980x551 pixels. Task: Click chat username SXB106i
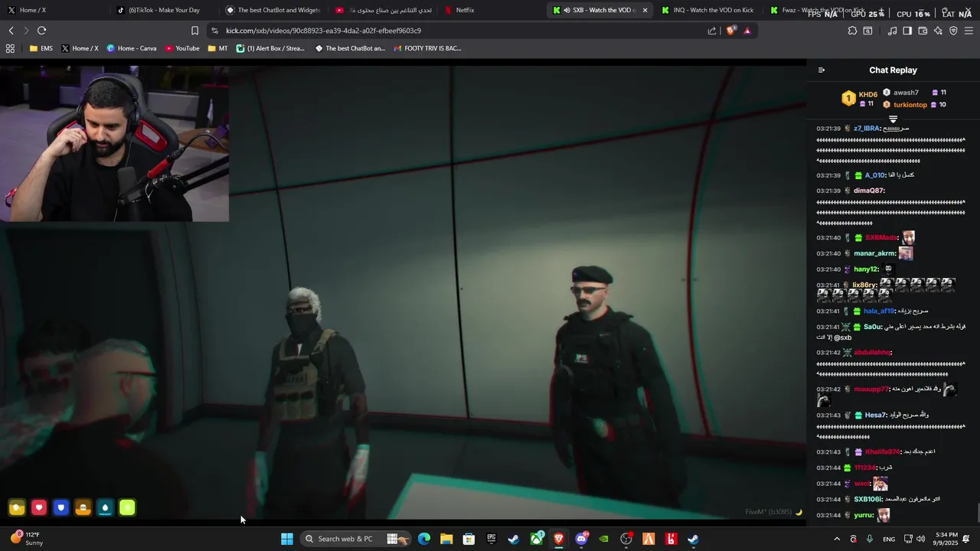click(x=868, y=499)
